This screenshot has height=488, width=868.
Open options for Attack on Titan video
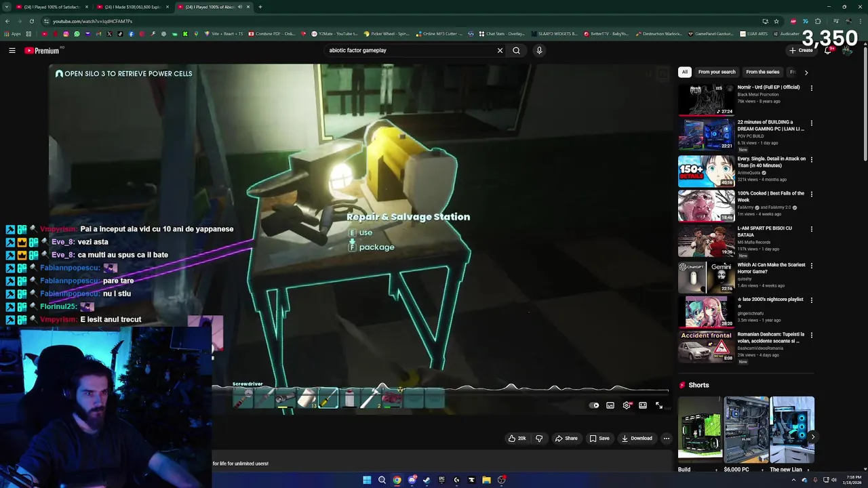tap(811, 159)
